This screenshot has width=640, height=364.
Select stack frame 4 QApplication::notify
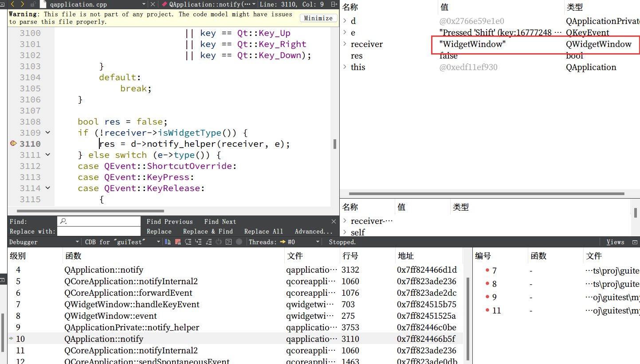(235, 270)
